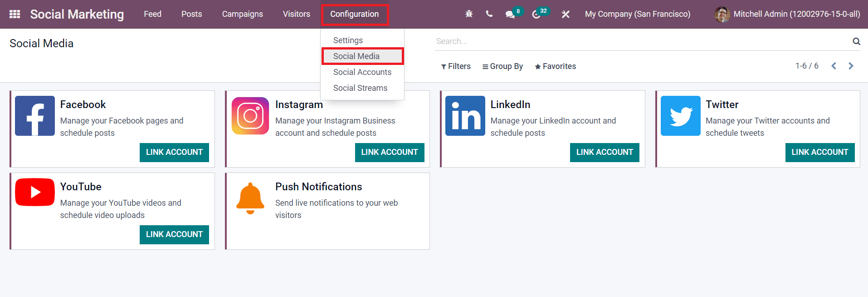Click the YouTube play logo
The height and width of the screenshot is (297, 868).
35,192
